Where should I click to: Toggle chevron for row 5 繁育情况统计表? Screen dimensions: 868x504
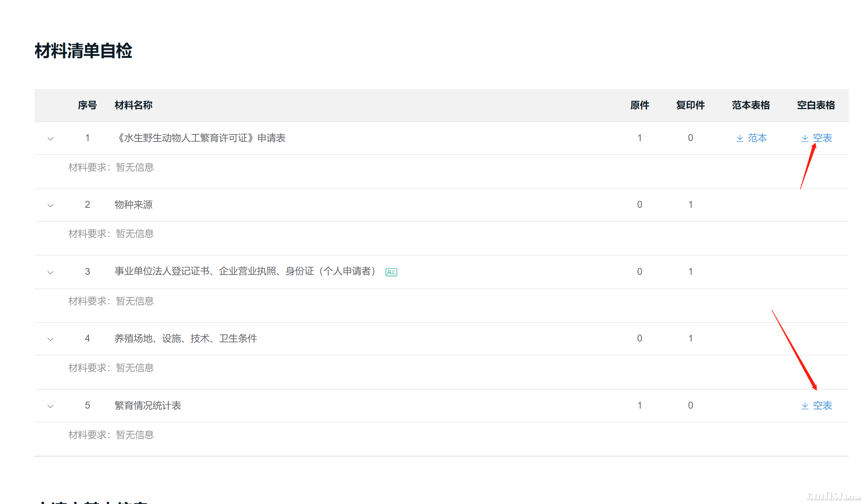pyautogui.click(x=51, y=406)
